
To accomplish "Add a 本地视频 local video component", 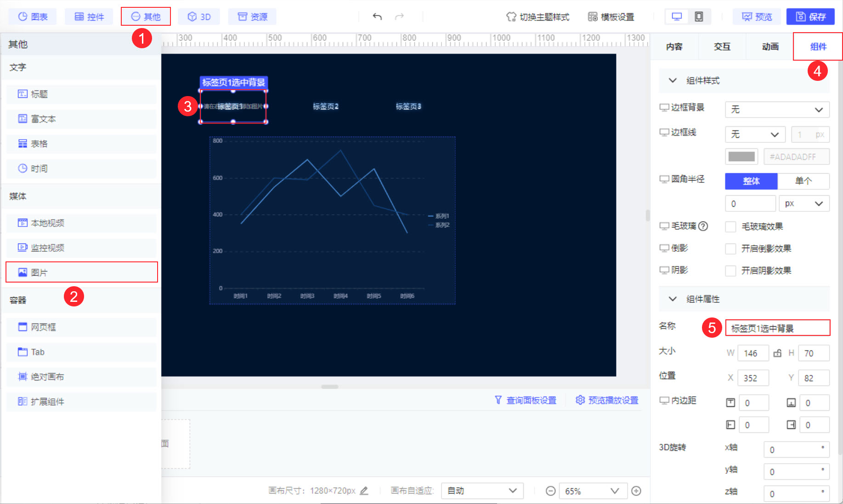I will click(81, 223).
